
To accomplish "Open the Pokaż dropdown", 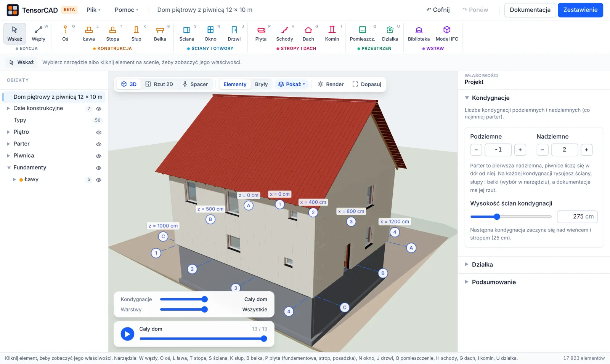I will (292, 84).
